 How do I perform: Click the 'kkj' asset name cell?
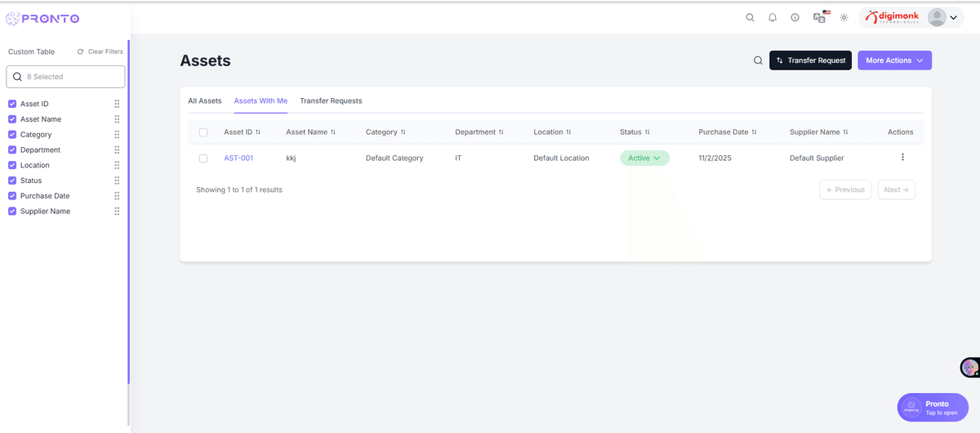[x=291, y=158]
